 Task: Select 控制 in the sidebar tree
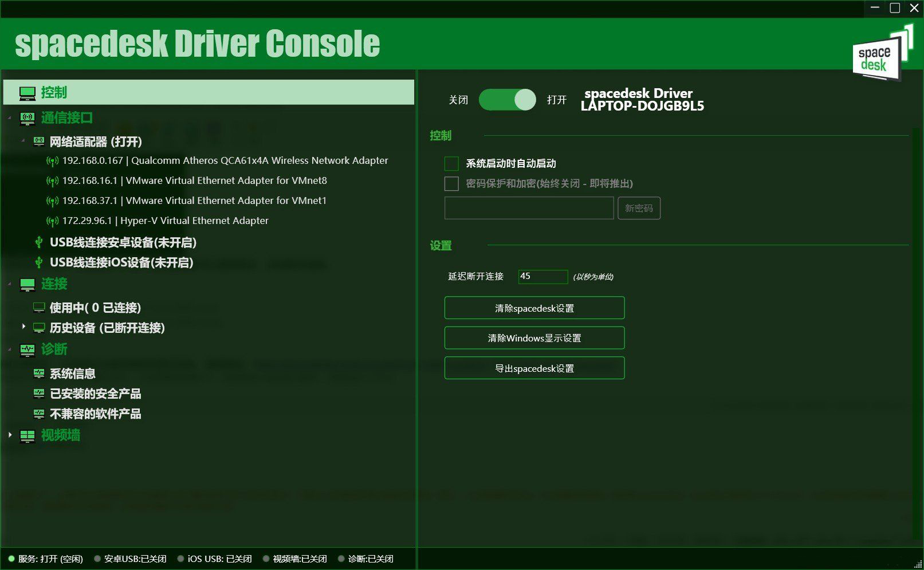pos(209,92)
